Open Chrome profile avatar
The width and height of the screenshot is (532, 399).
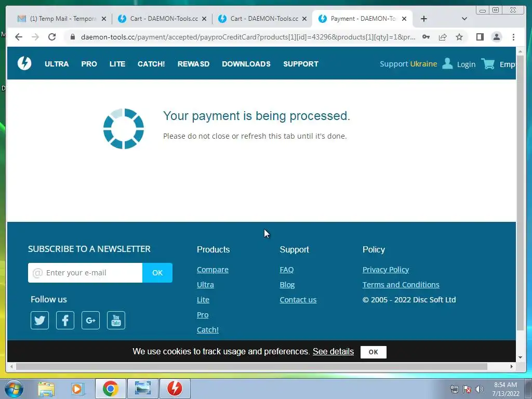496,37
